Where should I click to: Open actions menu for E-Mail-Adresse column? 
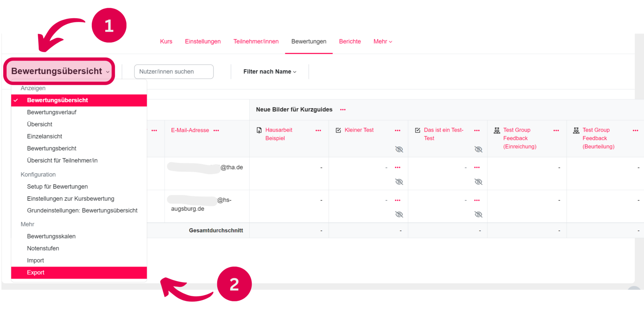point(216,130)
